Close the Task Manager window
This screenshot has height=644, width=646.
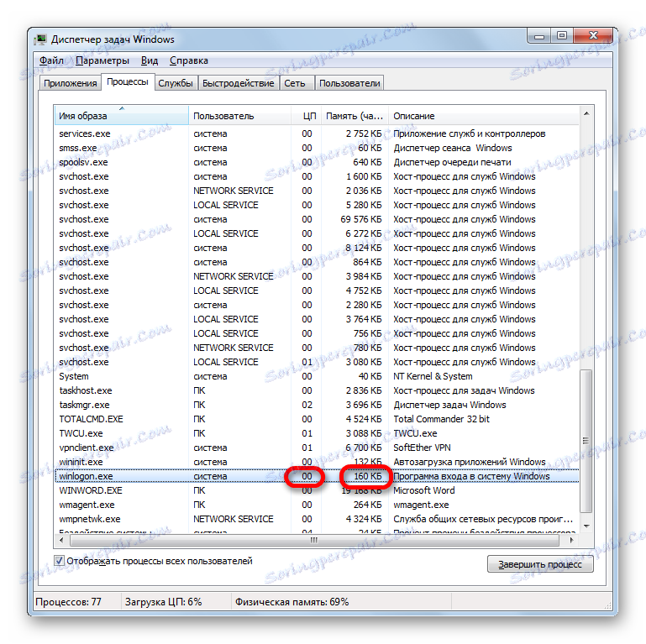tap(593, 36)
